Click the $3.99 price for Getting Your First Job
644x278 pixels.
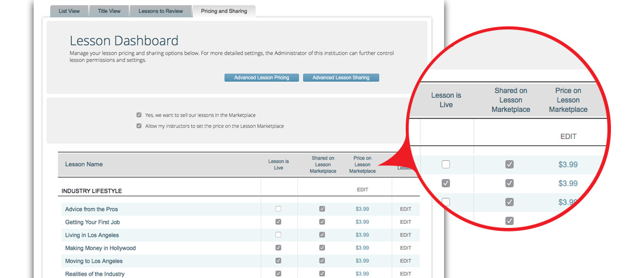coord(362,222)
